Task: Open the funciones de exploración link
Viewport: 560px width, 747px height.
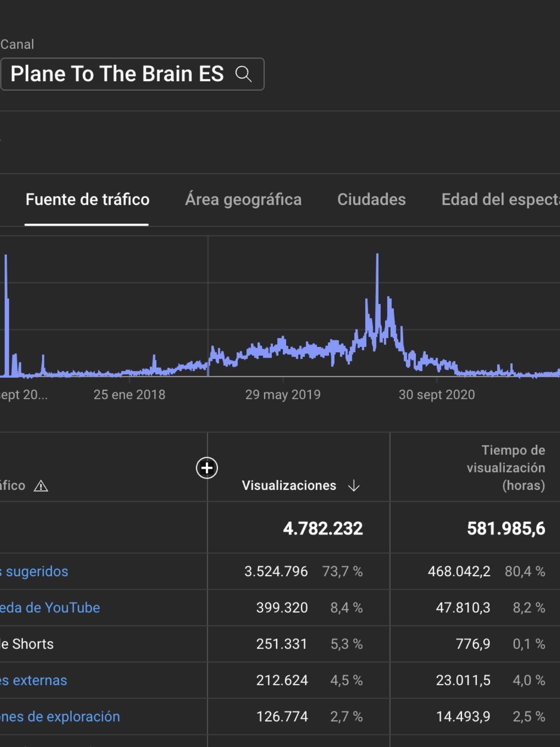Action: (x=60, y=717)
